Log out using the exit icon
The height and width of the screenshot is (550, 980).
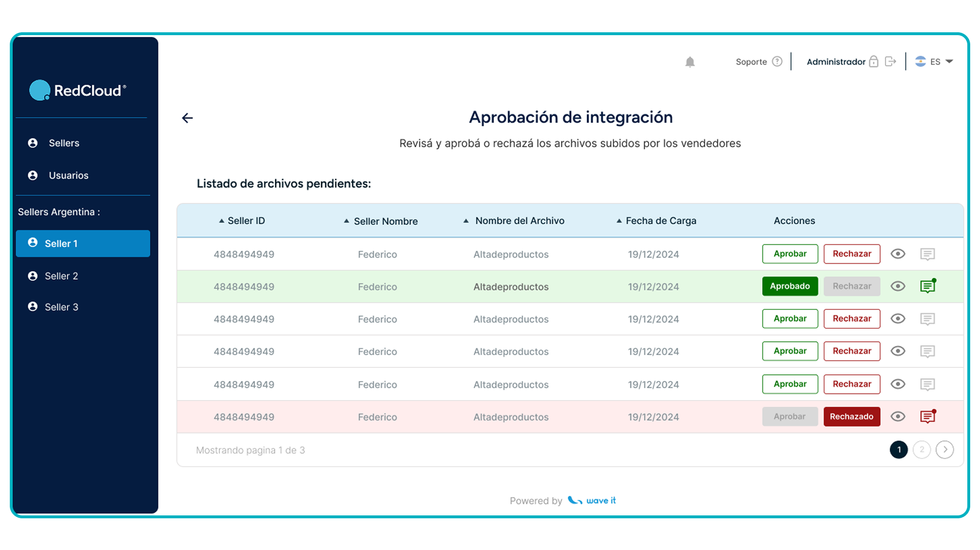[x=891, y=61]
